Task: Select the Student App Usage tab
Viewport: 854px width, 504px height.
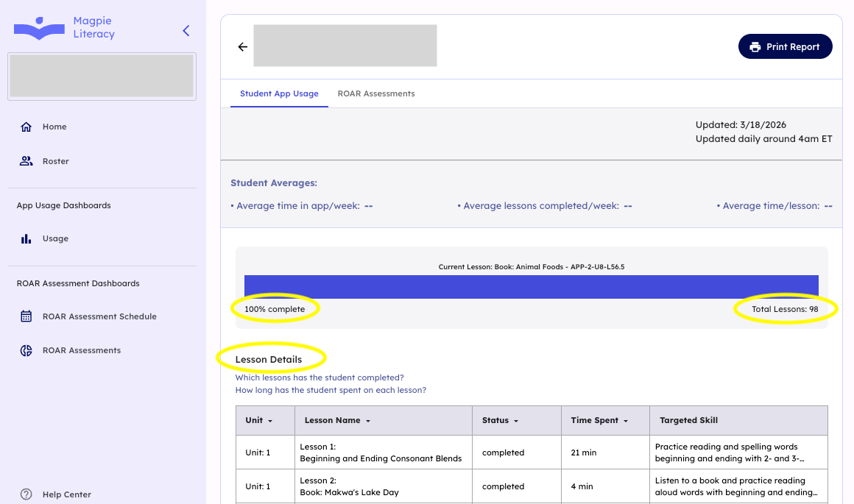Action: click(279, 93)
